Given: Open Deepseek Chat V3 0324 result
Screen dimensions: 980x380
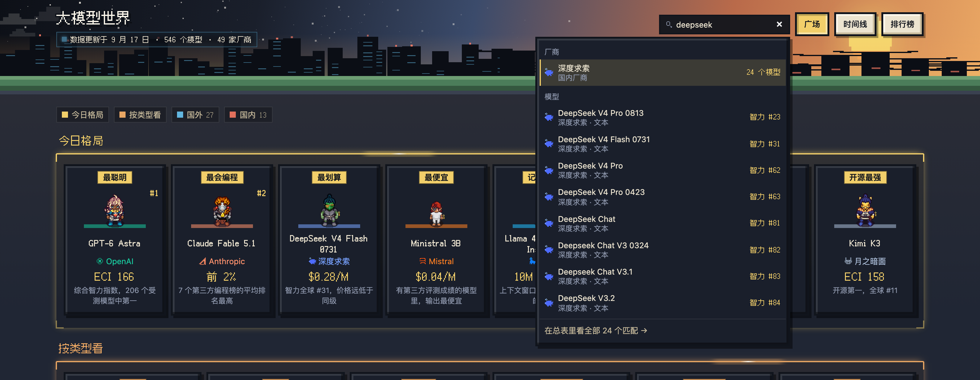Looking at the screenshot, I should pyautogui.click(x=662, y=250).
